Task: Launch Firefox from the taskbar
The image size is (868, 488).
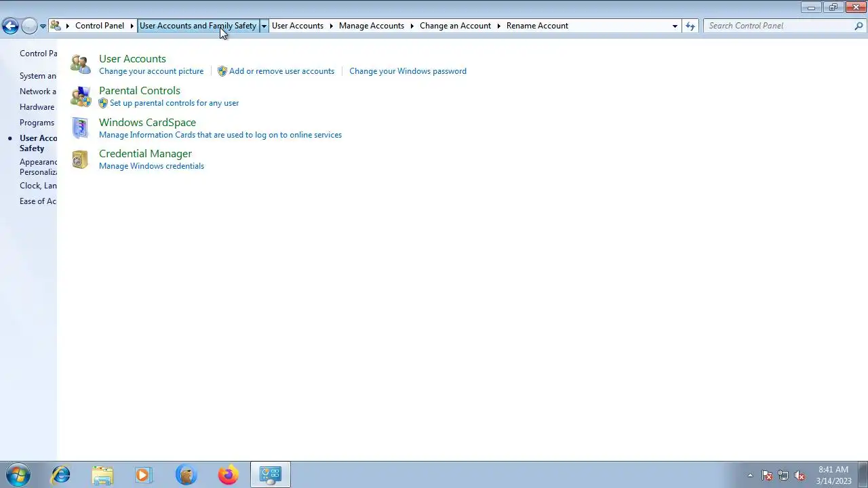Action: pyautogui.click(x=228, y=475)
